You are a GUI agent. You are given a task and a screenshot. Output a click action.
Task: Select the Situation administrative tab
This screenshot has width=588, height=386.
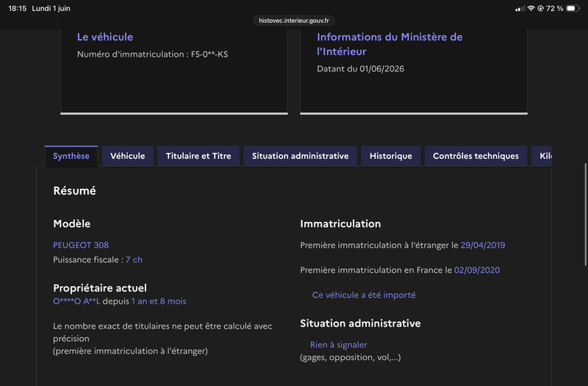pyautogui.click(x=300, y=156)
